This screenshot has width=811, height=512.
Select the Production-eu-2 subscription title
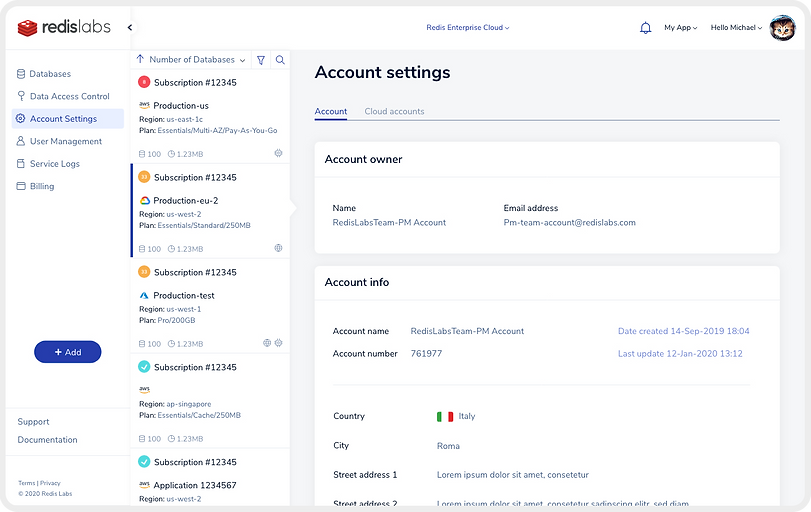coord(186,201)
